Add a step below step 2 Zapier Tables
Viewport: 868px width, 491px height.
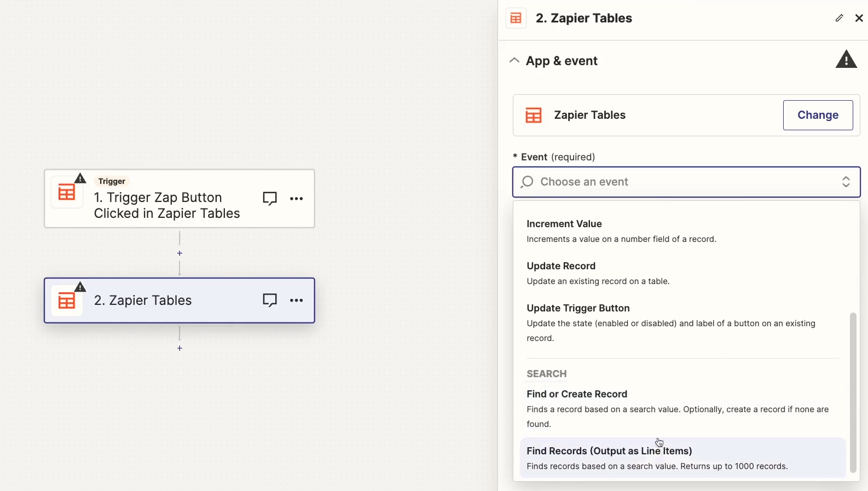(180, 348)
